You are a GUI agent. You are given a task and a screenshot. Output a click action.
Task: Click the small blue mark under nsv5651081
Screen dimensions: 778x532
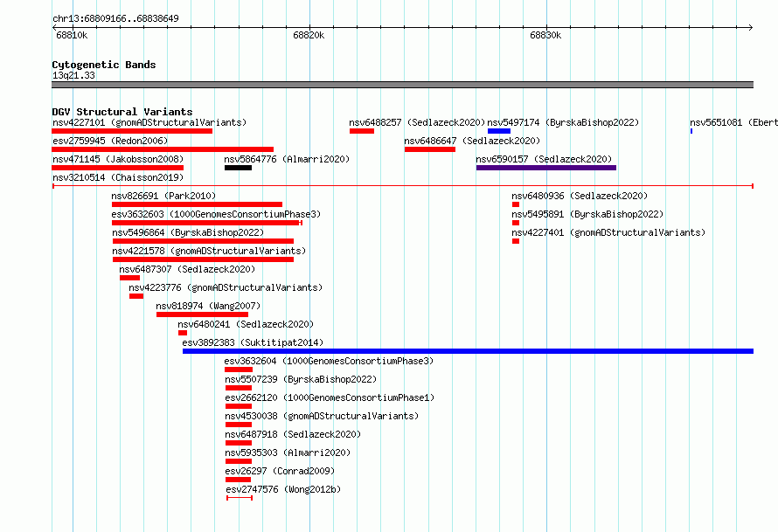click(x=691, y=131)
